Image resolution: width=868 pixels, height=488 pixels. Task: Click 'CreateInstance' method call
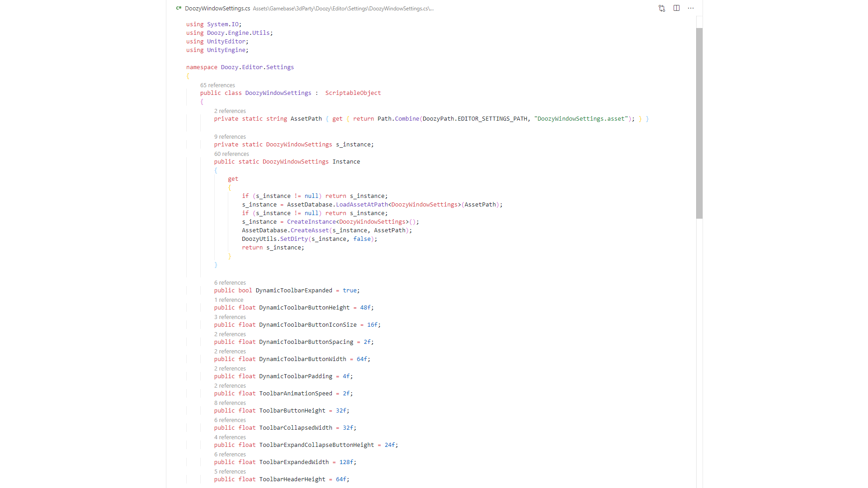click(311, 222)
